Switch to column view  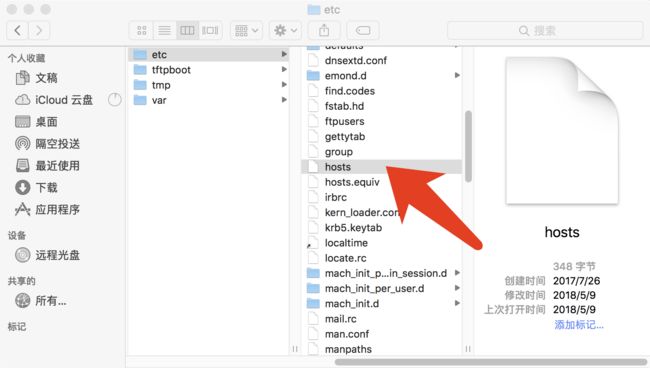pyautogui.click(x=187, y=30)
